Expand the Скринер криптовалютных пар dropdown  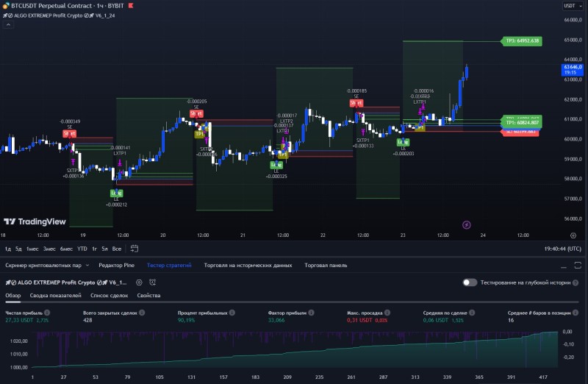pyautogui.click(x=87, y=266)
